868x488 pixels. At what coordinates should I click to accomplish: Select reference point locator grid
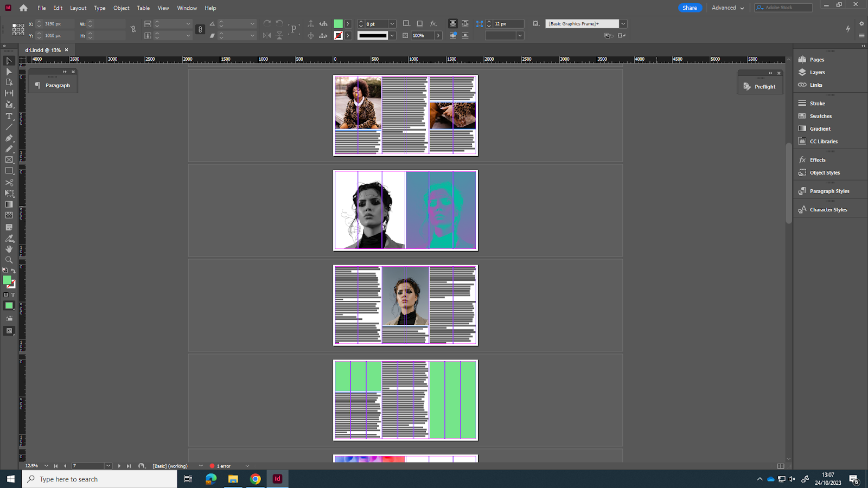[x=18, y=29]
